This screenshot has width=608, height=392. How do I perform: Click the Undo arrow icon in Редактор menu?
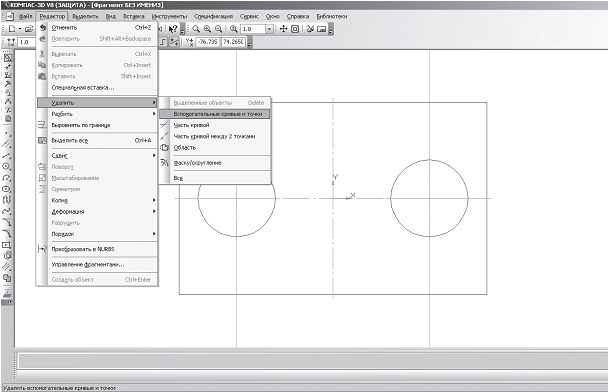pyautogui.click(x=43, y=28)
